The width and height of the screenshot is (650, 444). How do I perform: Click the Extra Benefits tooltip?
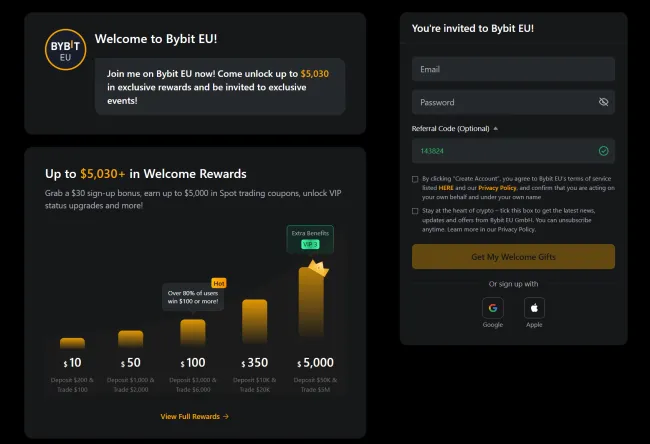(x=310, y=239)
